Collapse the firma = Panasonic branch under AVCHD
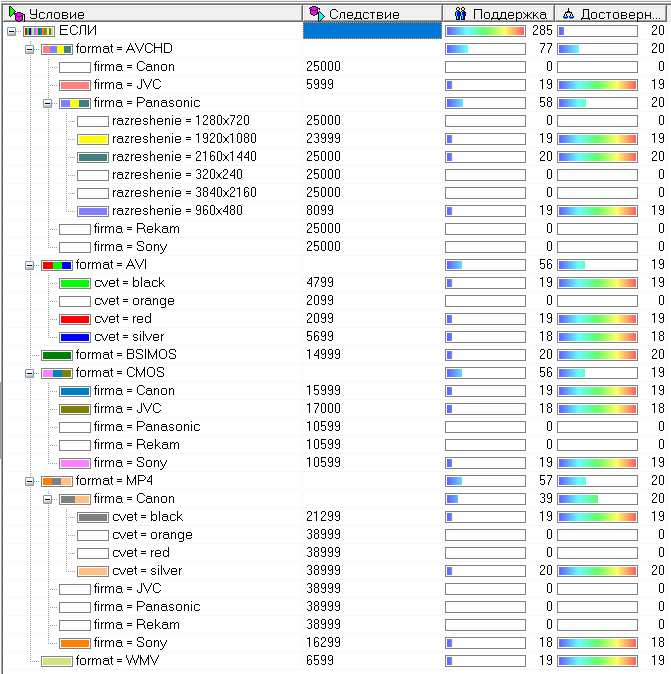The height and width of the screenshot is (674, 671). click(47, 103)
